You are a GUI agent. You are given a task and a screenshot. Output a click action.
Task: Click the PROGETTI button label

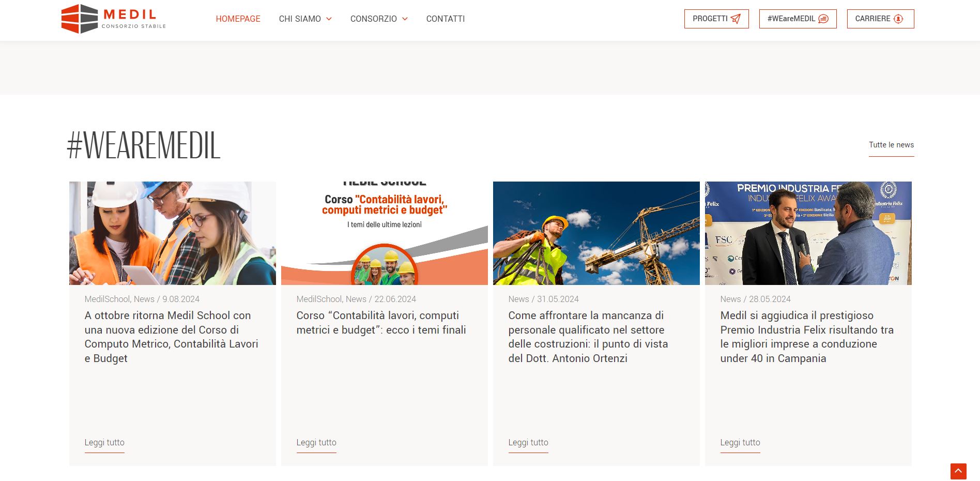pyautogui.click(x=710, y=19)
